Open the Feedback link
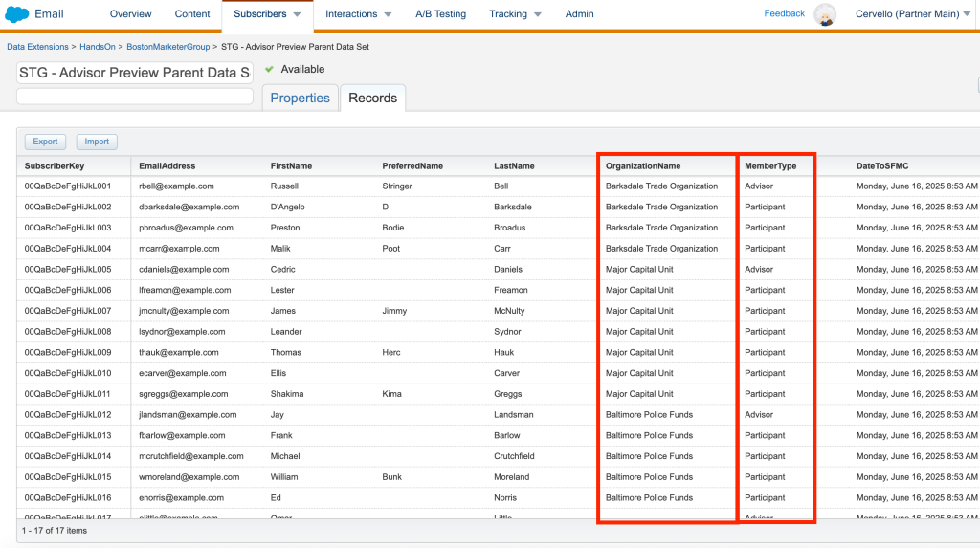Viewport: 980px width, 548px height. [x=784, y=13]
